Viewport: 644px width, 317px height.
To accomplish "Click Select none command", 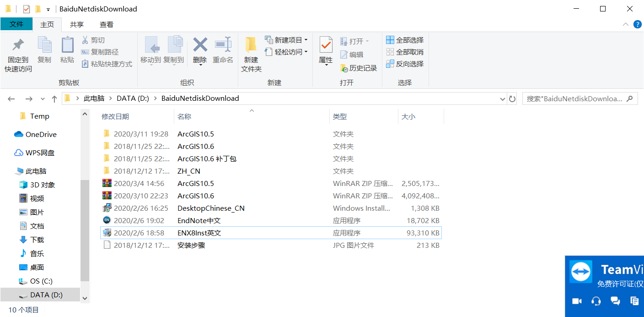I will (x=405, y=52).
